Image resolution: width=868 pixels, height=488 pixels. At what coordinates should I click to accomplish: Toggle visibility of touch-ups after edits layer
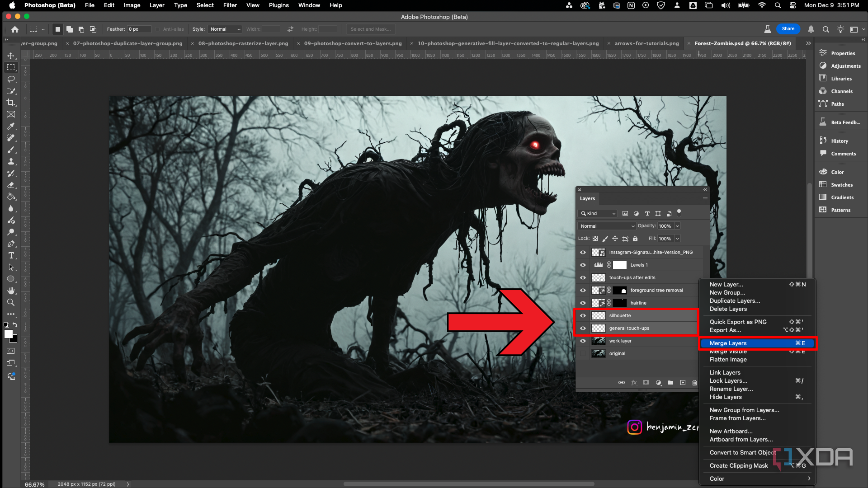point(583,278)
